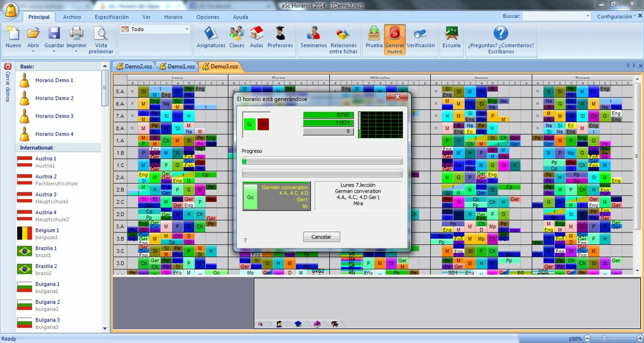The width and height of the screenshot is (644, 343).
Task: Expand the Guardar dropdown arrow
Action: click(54, 51)
